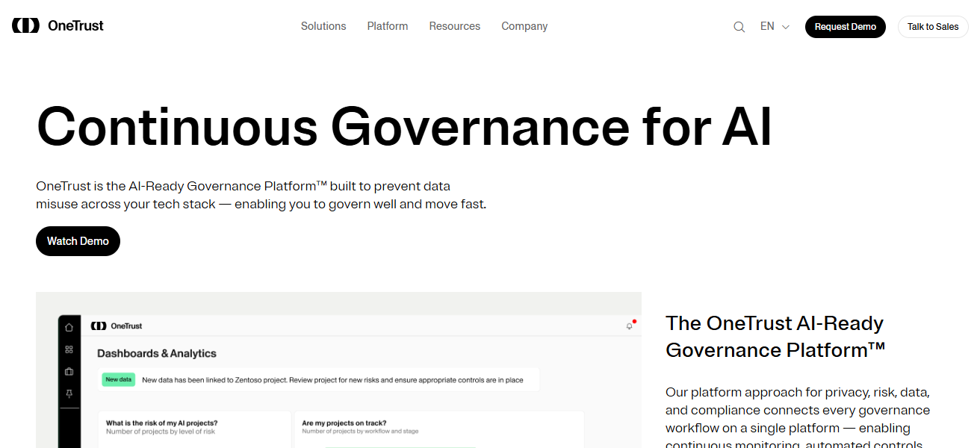
Task: Click the home icon in dashboard sidebar
Action: (69, 327)
